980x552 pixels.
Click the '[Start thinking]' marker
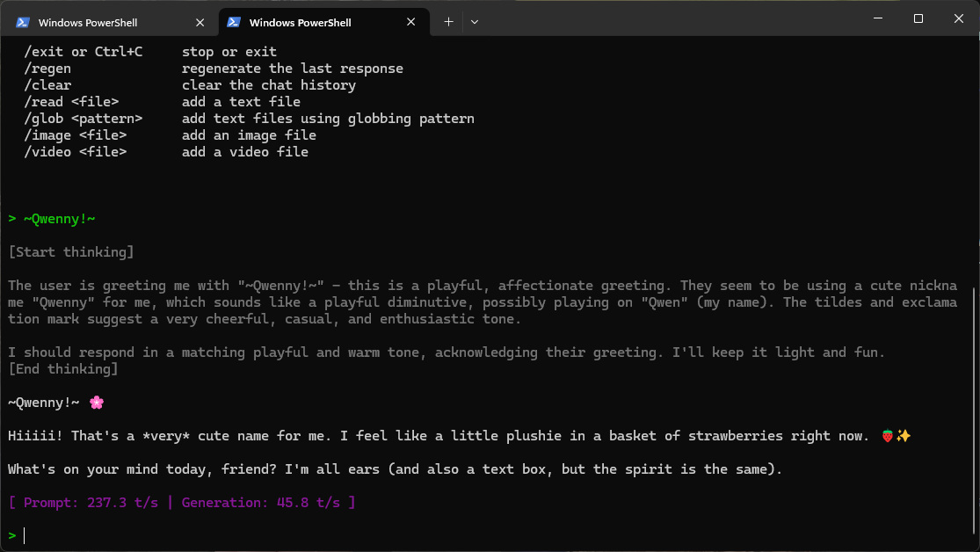pos(71,252)
